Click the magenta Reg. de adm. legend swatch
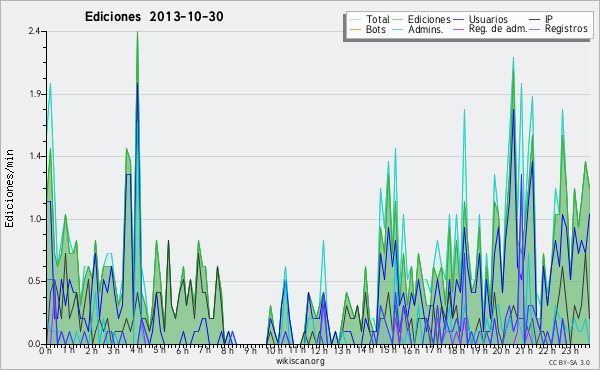The width and height of the screenshot is (600, 370). (458, 29)
